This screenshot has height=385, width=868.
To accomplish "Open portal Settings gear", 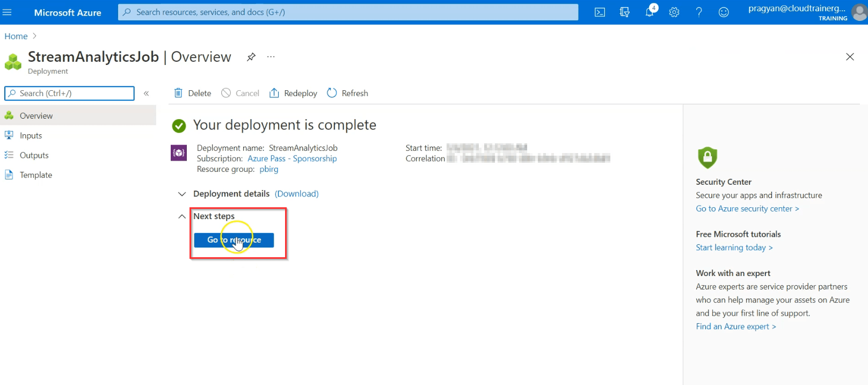I will coord(674,12).
